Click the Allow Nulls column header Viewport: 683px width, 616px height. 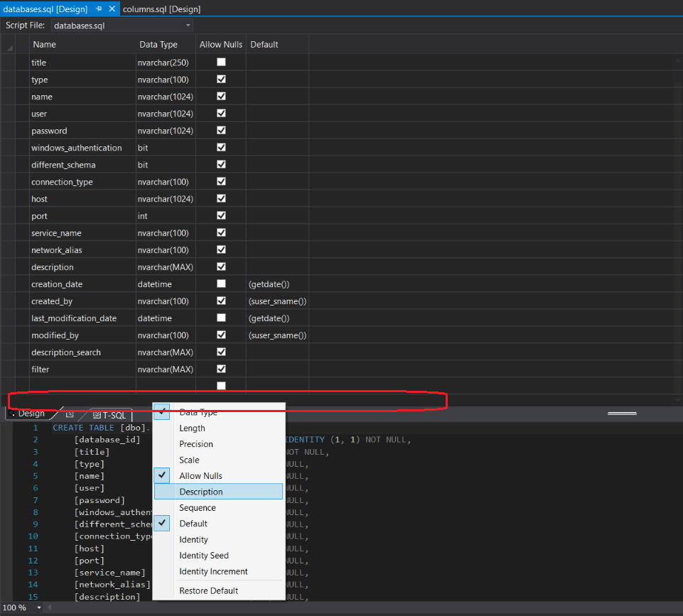pyautogui.click(x=221, y=44)
